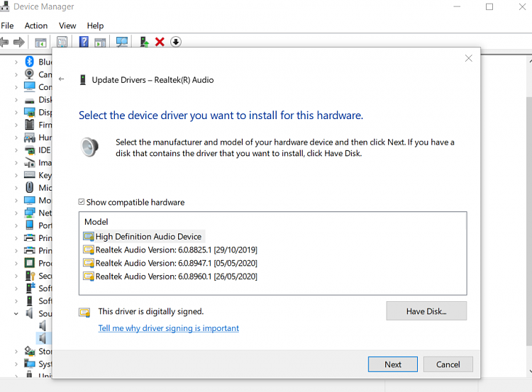This screenshot has width=532, height=392.
Task: Expand the Disk drives tree node
Action: [x=16, y=100]
